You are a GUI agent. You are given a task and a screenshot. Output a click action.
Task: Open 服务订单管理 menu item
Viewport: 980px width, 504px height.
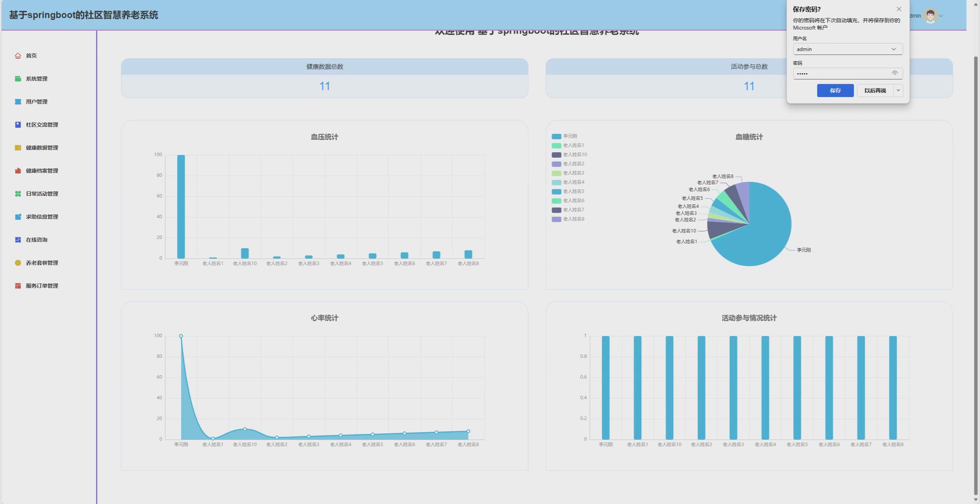pos(42,286)
